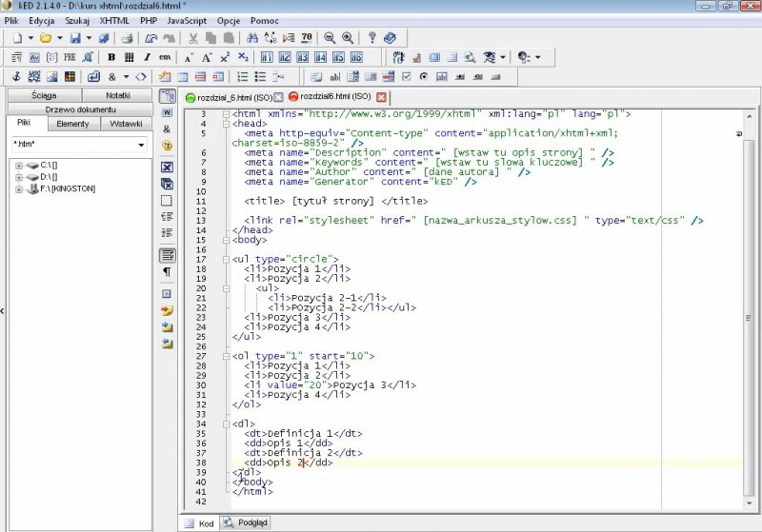Insert an H1 heading tag
The width and height of the screenshot is (762, 532).
268,57
